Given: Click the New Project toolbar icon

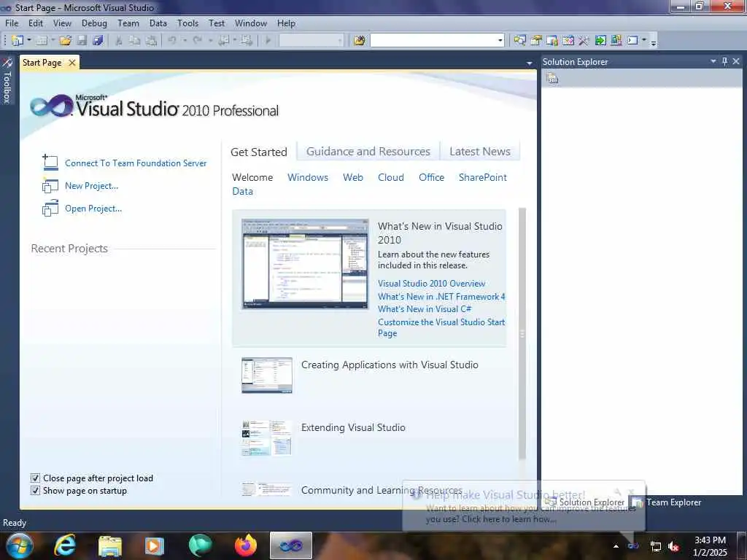Looking at the screenshot, I should click(18, 41).
